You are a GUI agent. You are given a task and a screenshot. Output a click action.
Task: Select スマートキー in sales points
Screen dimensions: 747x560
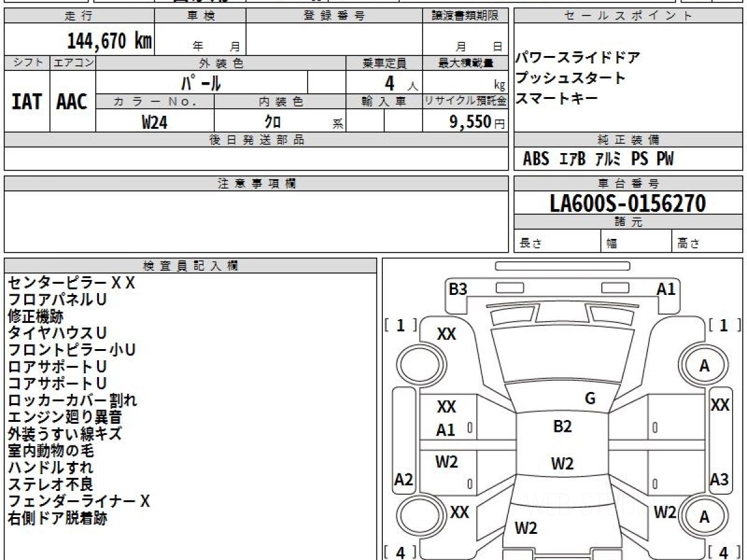pyautogui.click(x=556, y=98)
